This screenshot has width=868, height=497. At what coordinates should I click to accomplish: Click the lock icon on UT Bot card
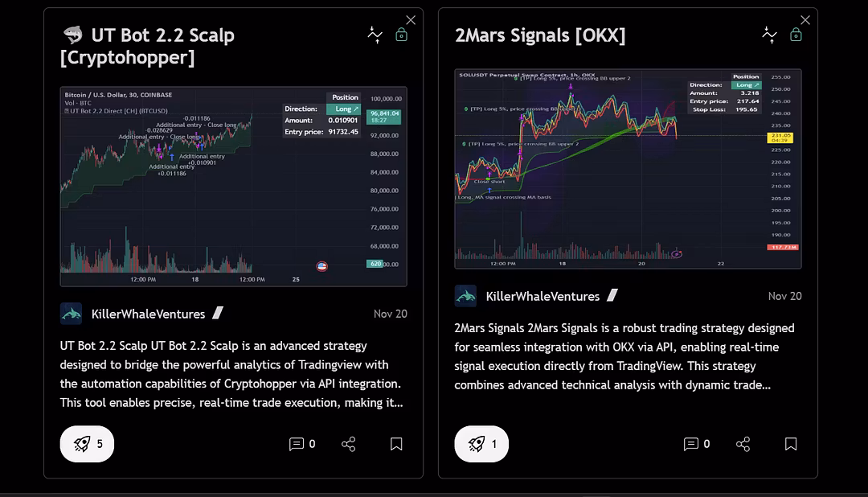tap(401, 35)
